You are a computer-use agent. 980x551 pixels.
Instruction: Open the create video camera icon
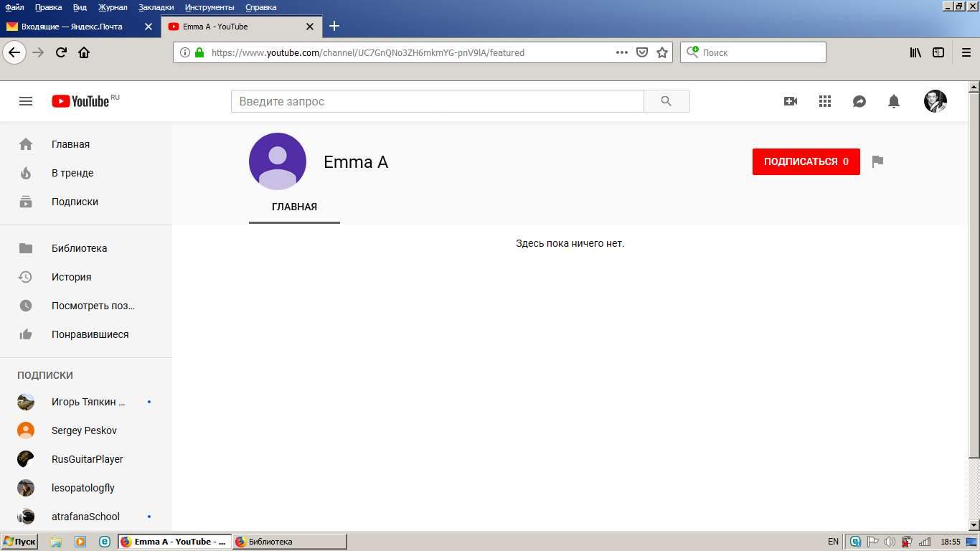(x=791, y=101)
